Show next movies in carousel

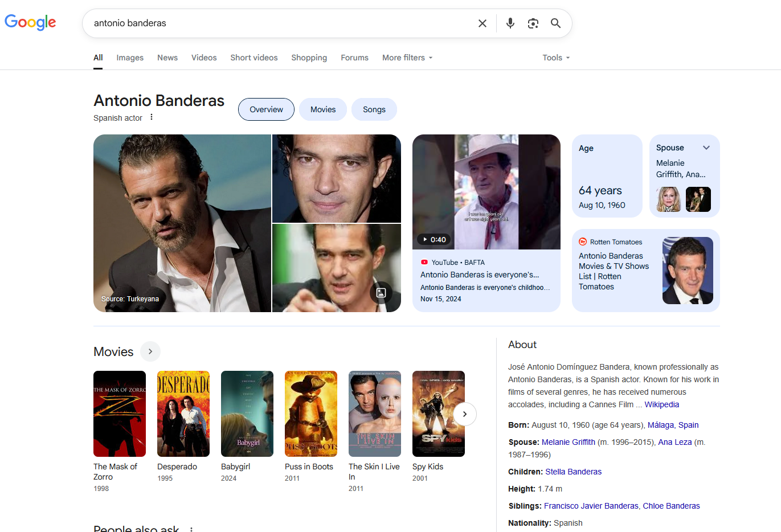pyautogui.click(x=465, y=414)
